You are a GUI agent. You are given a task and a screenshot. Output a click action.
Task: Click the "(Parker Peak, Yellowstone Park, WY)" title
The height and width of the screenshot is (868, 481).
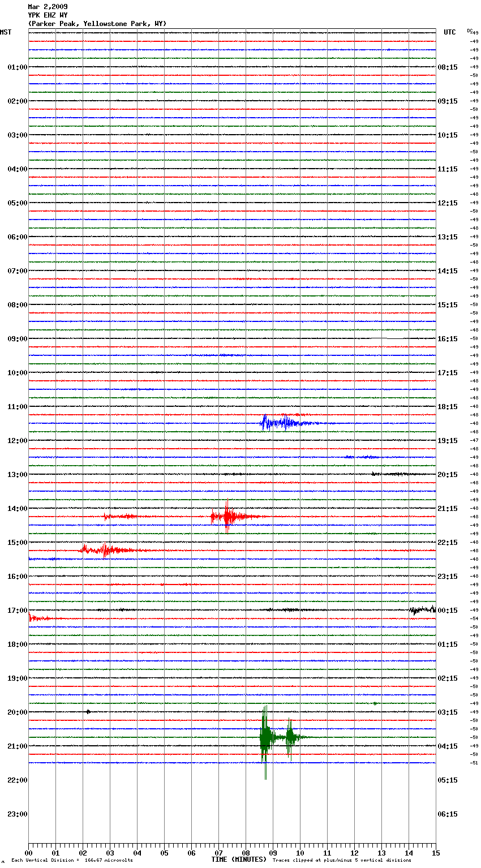pos(97,24)
